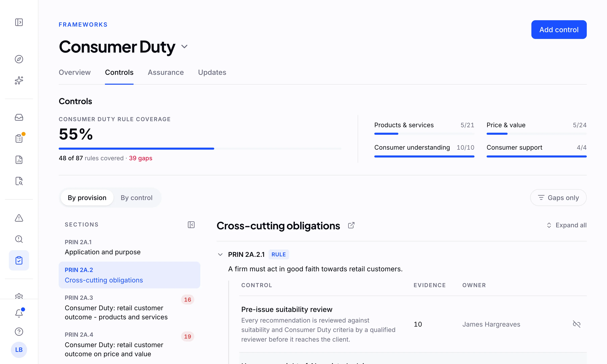Image resolution: width=607 pixels, height=364 pixels.
Task: Unlink Pre-issue suitability review control
Action: point(576,324)
